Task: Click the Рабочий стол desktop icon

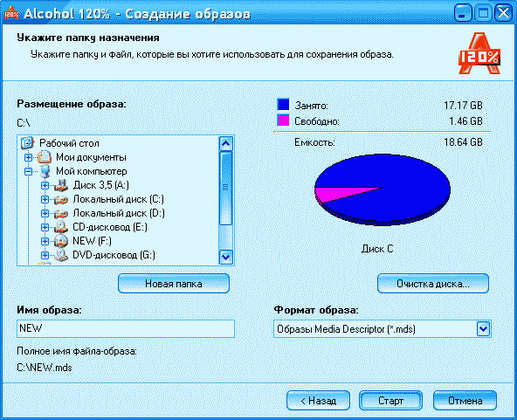Action: coord(28,142)
